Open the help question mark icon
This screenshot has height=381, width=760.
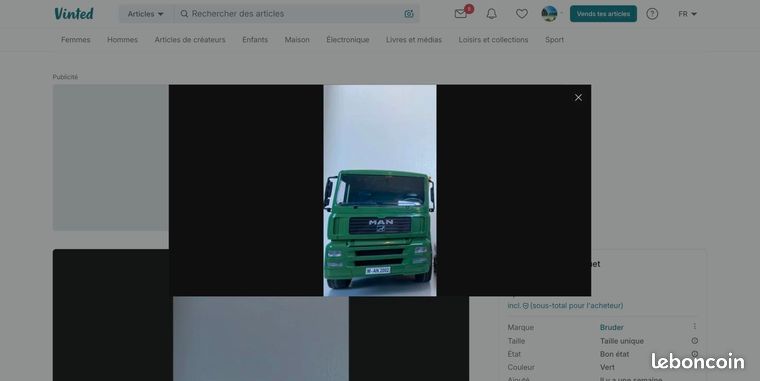click(652, 14)
